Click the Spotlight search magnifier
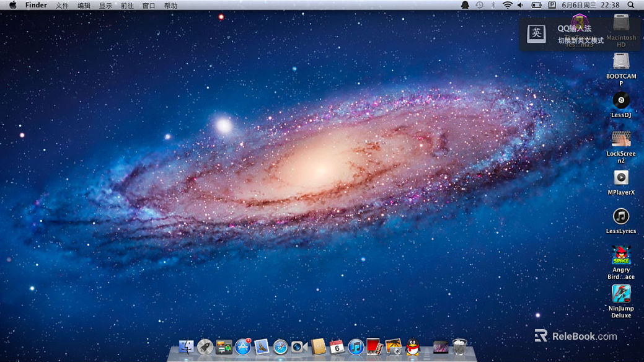The image size is (644, 362). [630, 5]
